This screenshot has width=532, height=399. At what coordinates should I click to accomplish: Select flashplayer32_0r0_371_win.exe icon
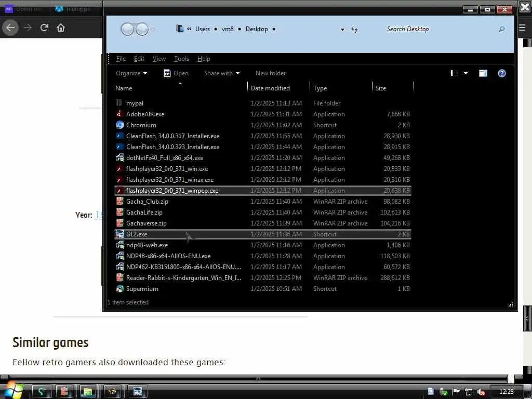119,169
